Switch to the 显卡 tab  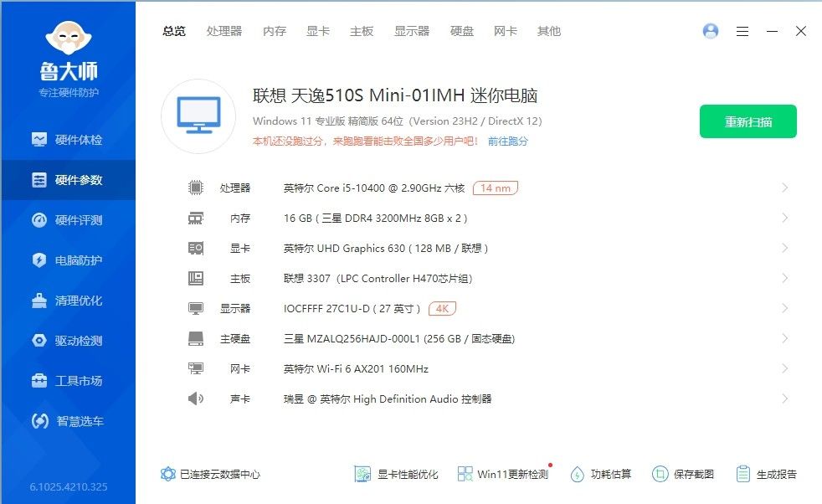click(x=316, y=31)
